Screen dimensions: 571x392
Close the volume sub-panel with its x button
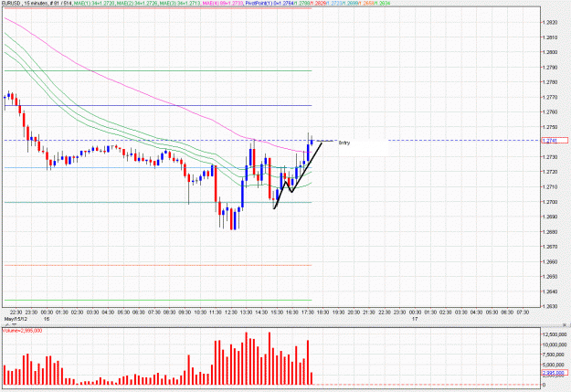(565, 324)
